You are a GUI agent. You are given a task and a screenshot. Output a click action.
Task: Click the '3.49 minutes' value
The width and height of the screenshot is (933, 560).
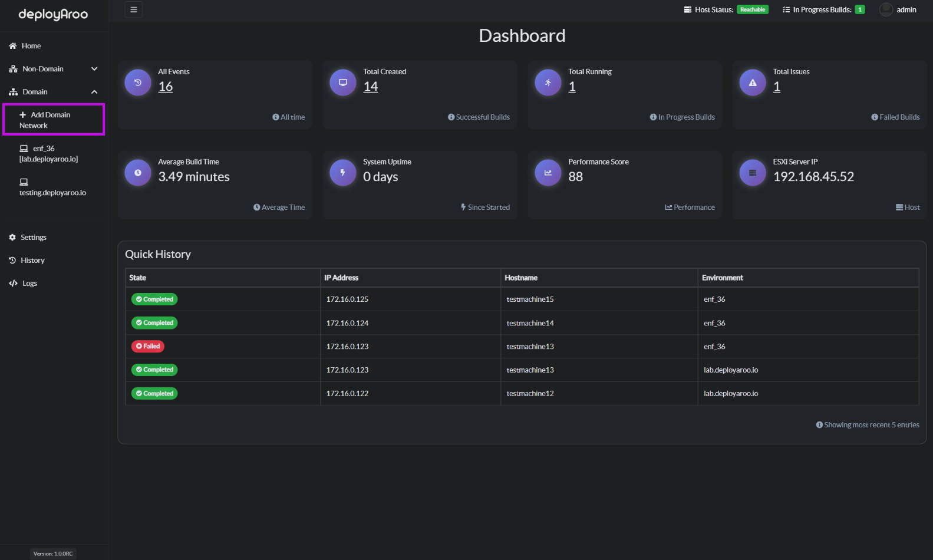[194, 177]
